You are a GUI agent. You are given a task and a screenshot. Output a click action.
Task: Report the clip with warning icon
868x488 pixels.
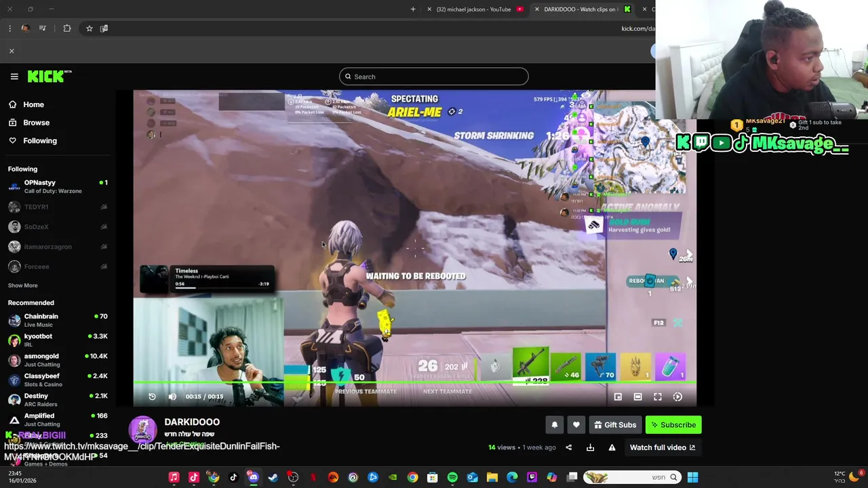point(612,447)
